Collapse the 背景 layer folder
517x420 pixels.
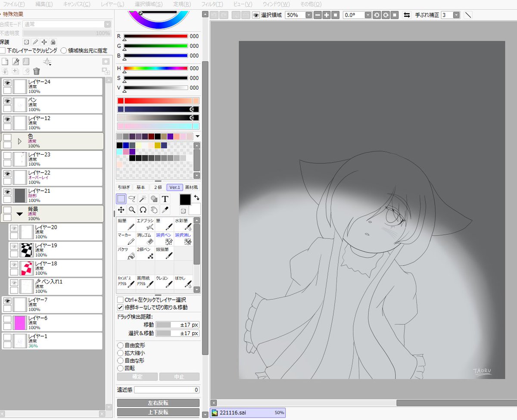coord(19,214)
